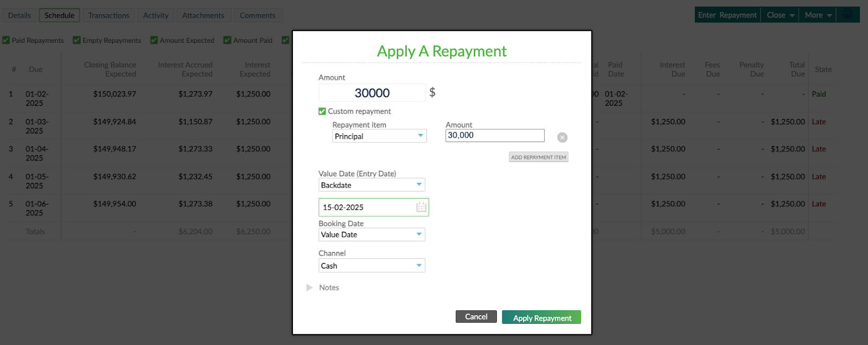
Task: Click the Interest Accrued Expected column header
Action: click(185, 69)
